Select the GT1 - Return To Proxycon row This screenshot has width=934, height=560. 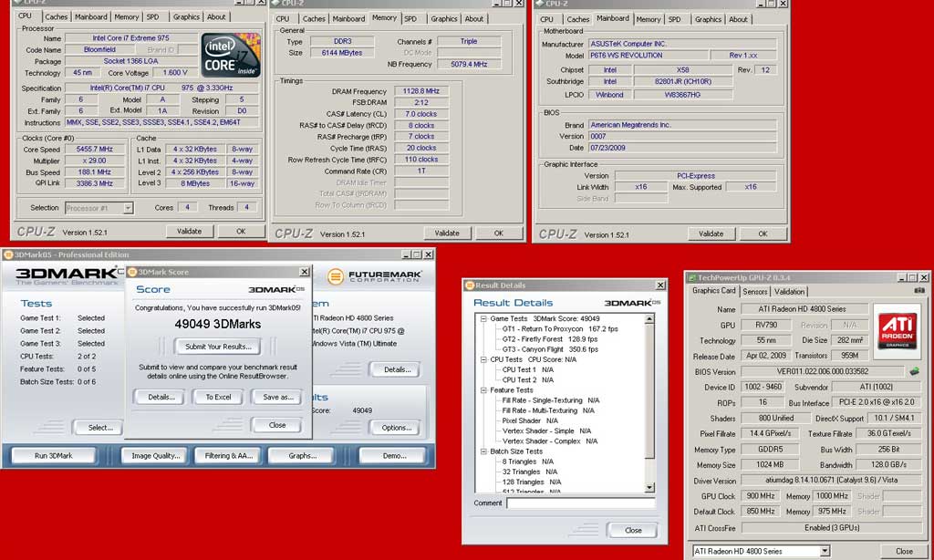(x=560, y=329)
